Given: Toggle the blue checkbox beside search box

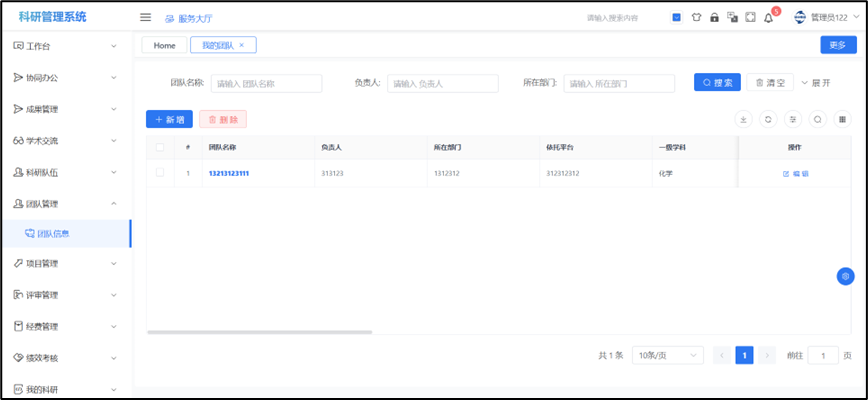Looking at the screenshot, I should point(676,17).
